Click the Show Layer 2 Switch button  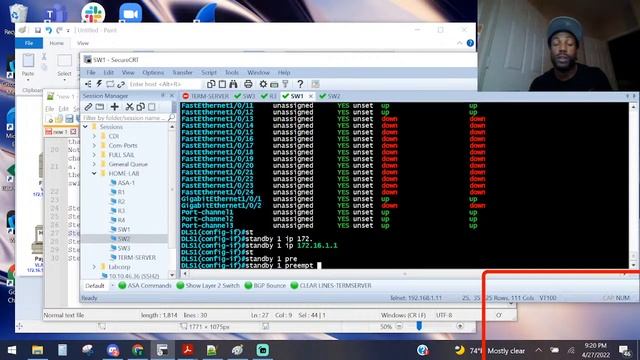coord(208,286)
